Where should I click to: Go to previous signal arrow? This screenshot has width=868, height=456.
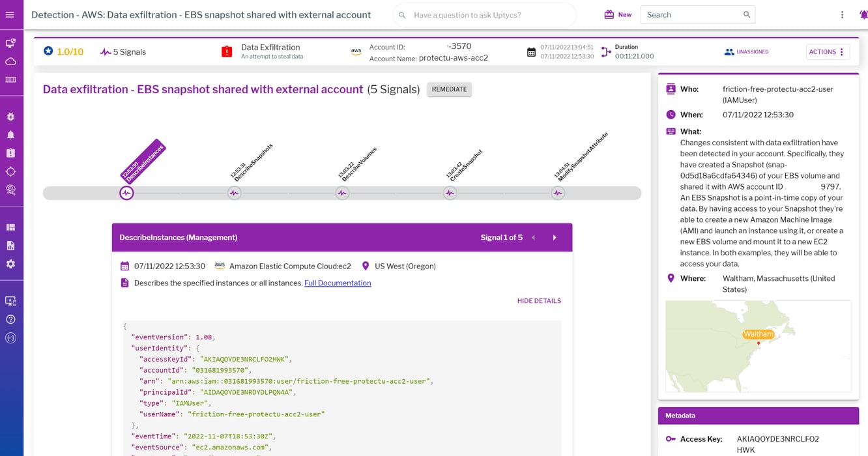pos(533,237)
